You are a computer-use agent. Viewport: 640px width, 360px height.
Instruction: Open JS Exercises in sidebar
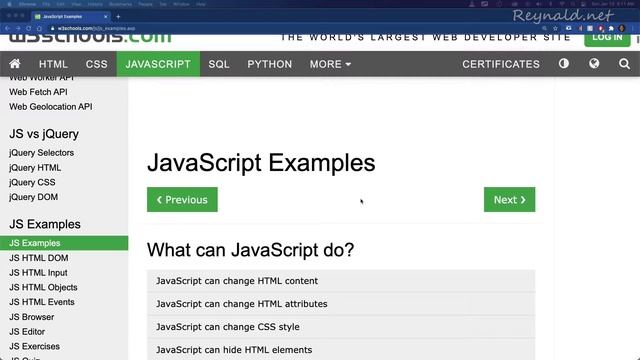tap(34, 346)
